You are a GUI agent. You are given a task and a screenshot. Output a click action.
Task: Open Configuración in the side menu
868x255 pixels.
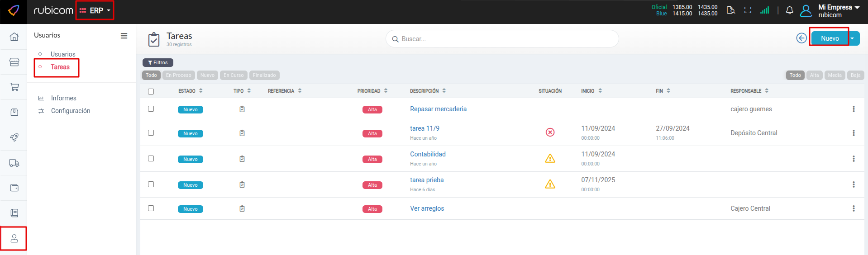click(70, 111)
